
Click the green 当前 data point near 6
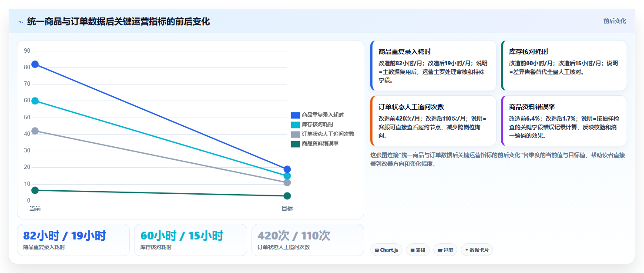click(x=35, y=190)
